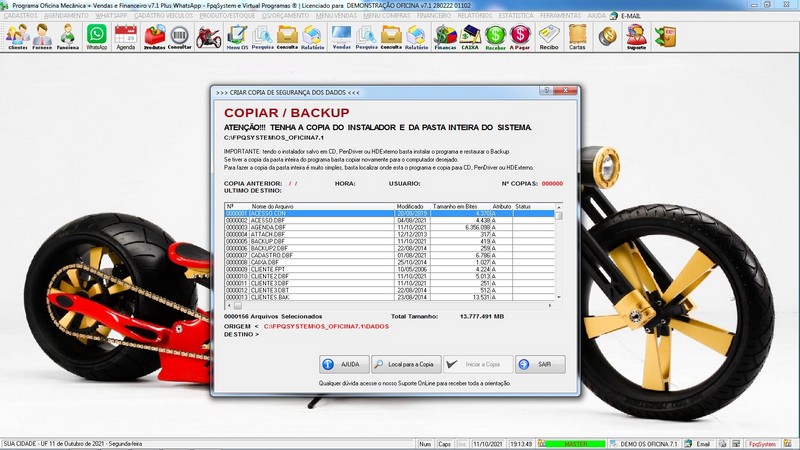Open the FERRAMENTAS menu
Viewport: 800px width, 450px height.
(x=560, y=16)
